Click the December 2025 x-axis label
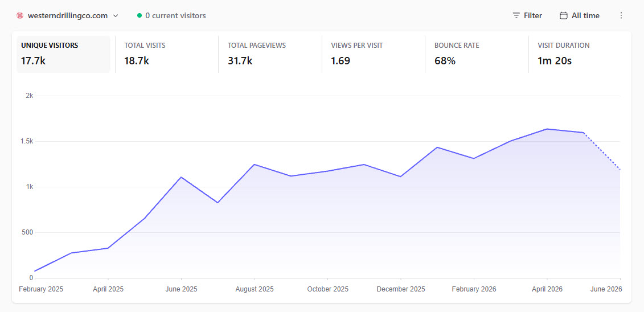Screen dimensions: 644x312 (401, 289)
